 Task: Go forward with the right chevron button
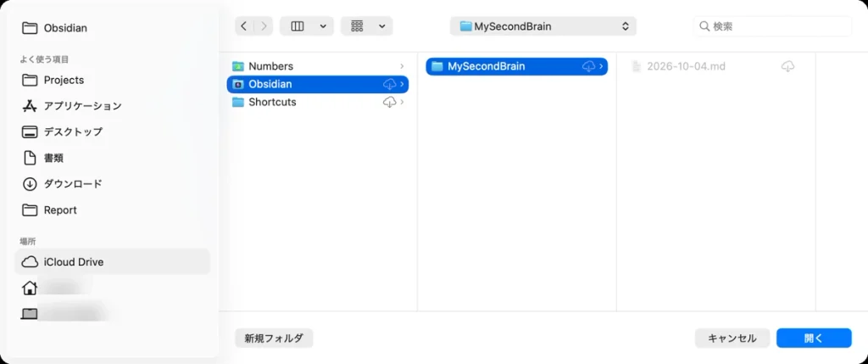point(264,26)
